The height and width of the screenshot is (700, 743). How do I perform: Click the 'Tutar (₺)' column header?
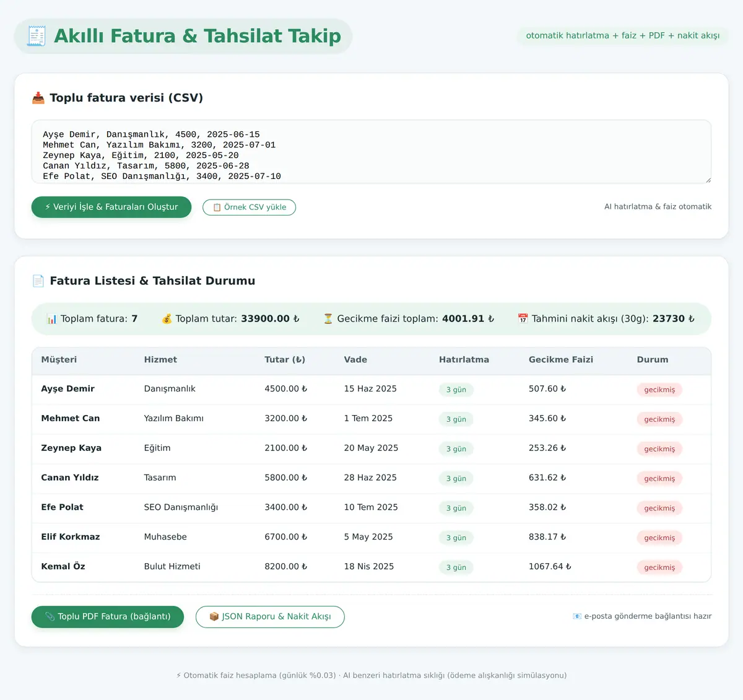pyautogui.click(x=285, y=360)
